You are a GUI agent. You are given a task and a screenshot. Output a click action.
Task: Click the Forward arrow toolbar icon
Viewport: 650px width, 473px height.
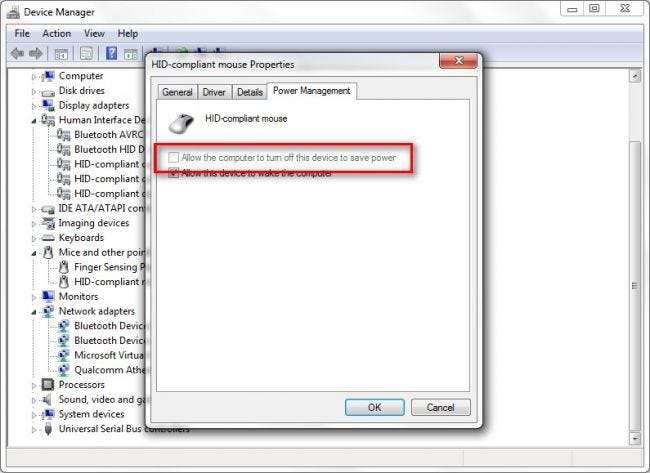tap(36, 53)
